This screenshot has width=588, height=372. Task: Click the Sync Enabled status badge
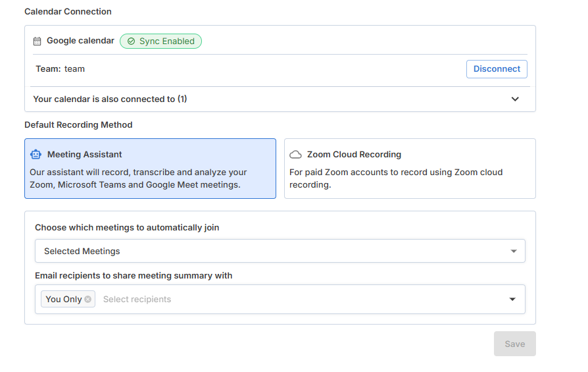tap(160, 41)
